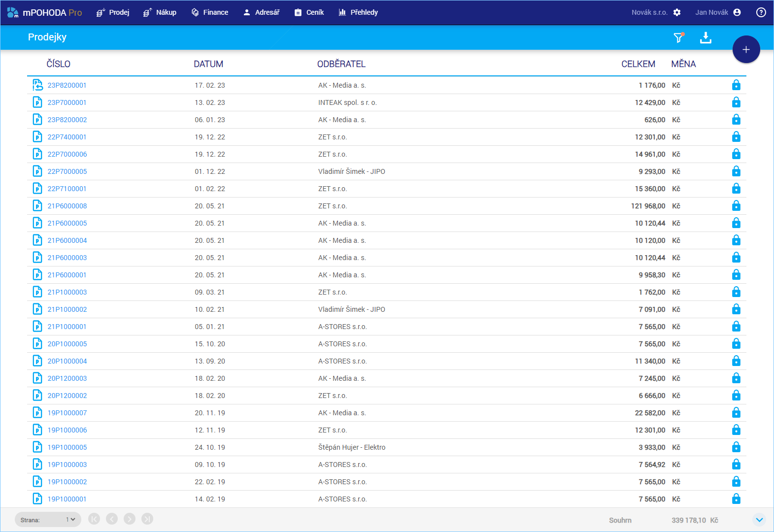Click document icon of row 20P1000005
Viewport: 774px width, 532px height.
pos(37,344)
